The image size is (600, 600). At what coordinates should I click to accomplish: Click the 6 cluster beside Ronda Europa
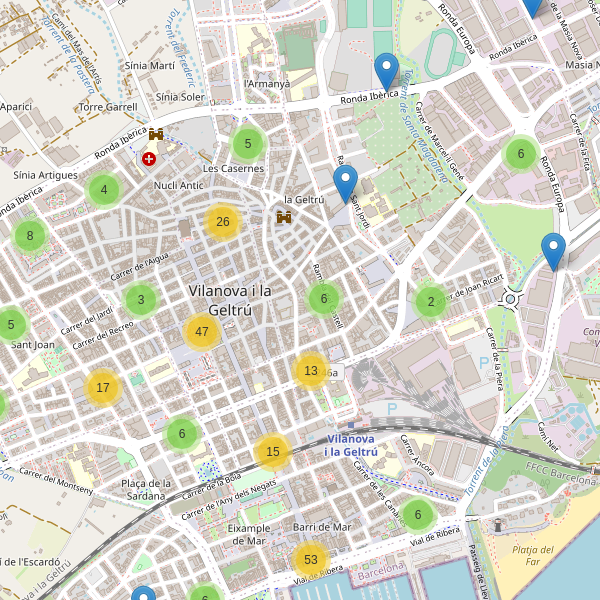pyautogui.click(x=521, y=154)
